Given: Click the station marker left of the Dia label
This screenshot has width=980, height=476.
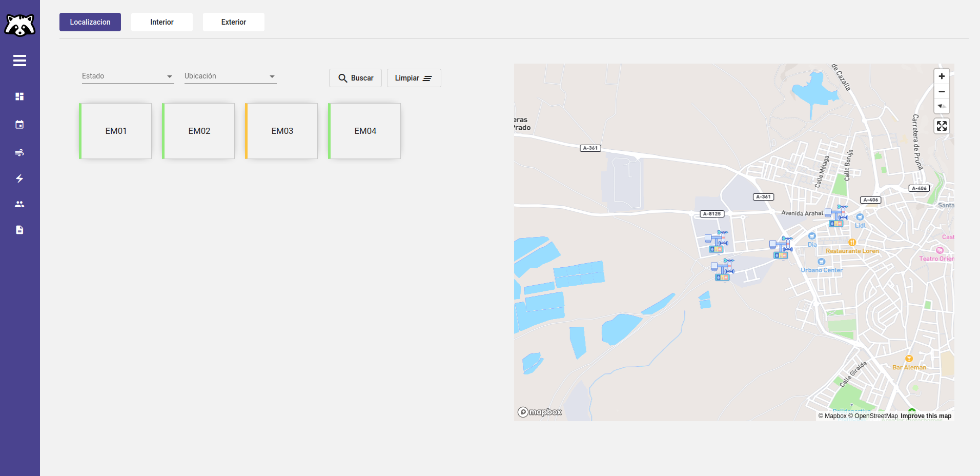Looking at the screenshot, I should (x=781, y=248).
